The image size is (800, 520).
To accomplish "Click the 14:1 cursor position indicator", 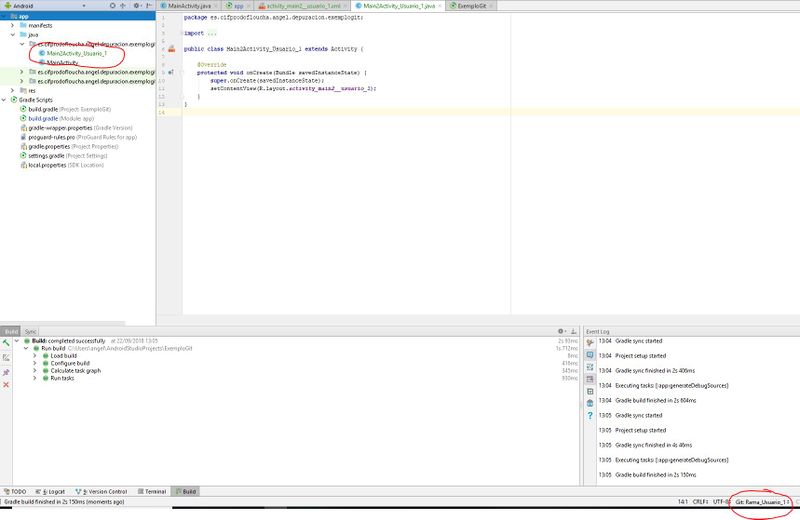I will 683,502.
